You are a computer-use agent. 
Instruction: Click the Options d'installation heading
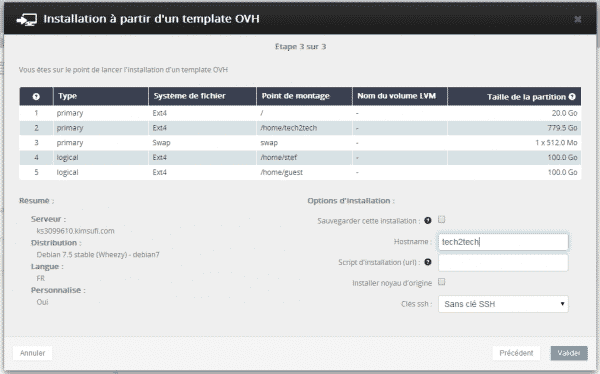pos(351,201)
